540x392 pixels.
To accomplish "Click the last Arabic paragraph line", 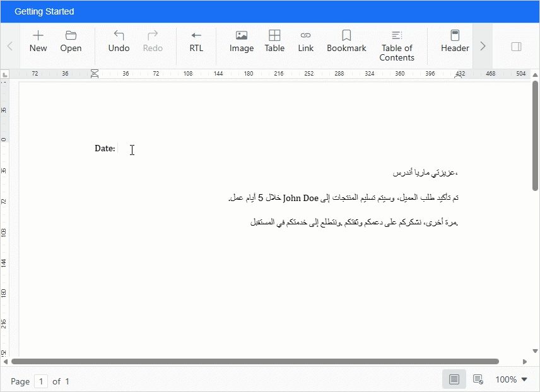I will (354, 222).
